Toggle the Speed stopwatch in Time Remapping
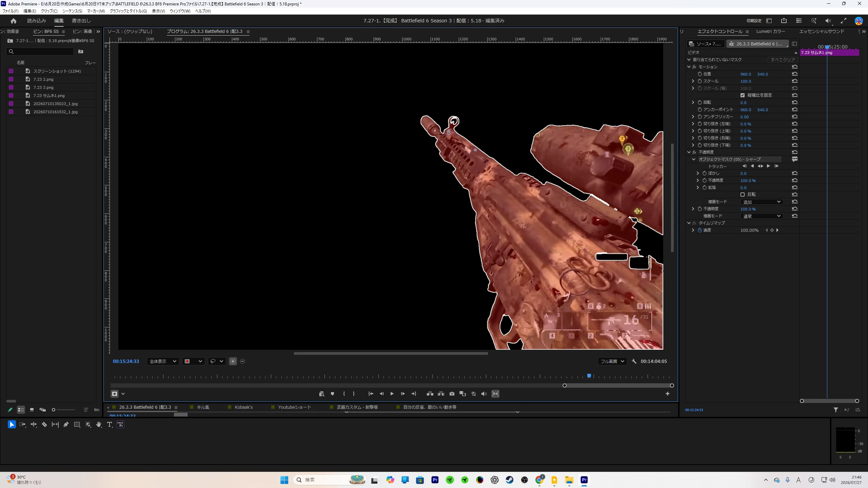 [x=700, y=230]
